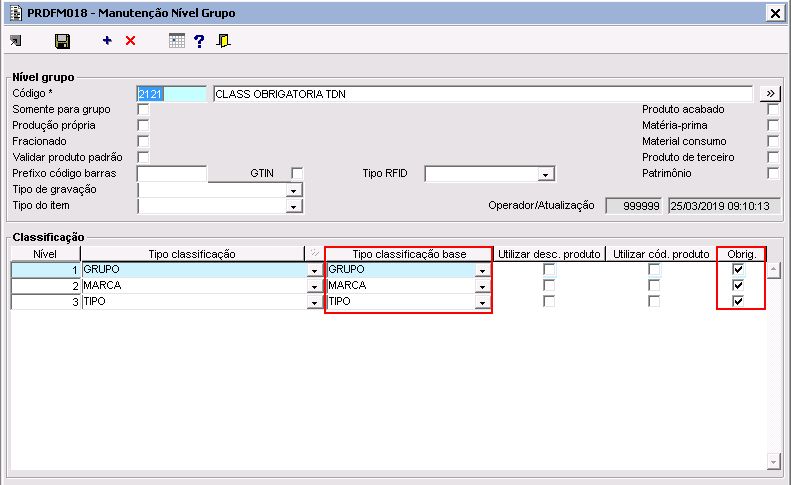
Task: Expand the Tipo de gravação dropdown
Action: pyautogui.click(x=294, y=190)
